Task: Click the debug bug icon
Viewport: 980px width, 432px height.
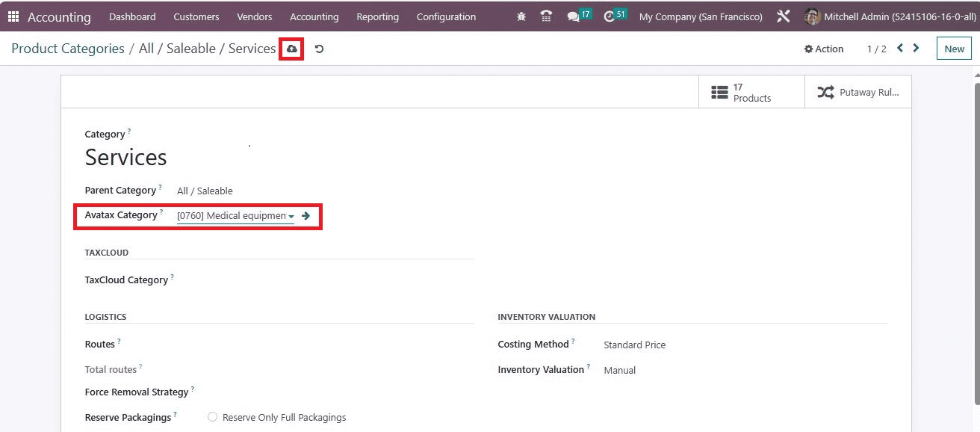Action: tap(521, 16)
